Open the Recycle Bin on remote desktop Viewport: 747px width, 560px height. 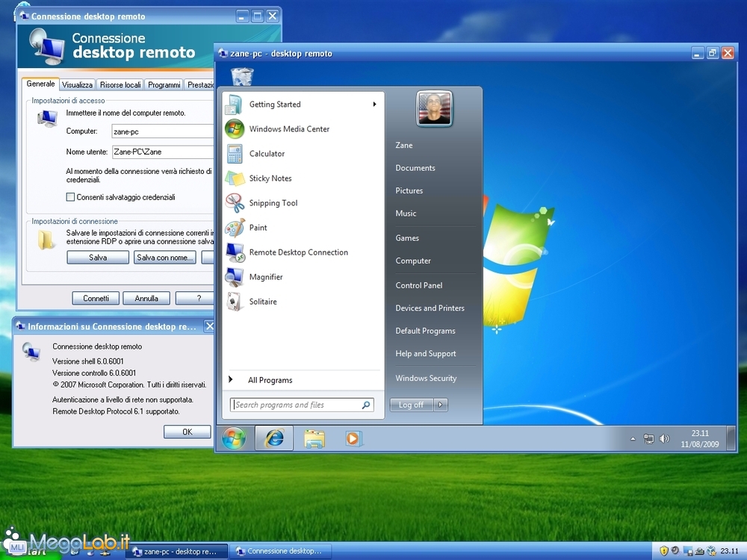pos(242,77)
